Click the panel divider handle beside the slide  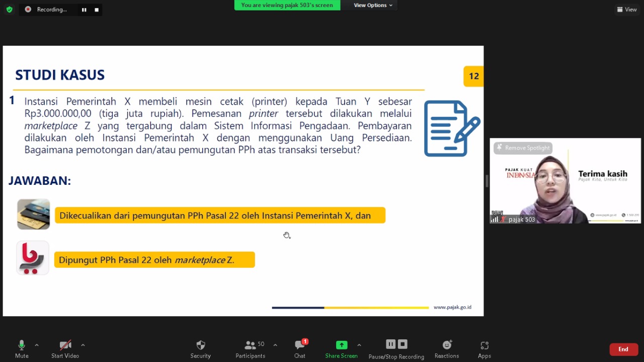487,181
